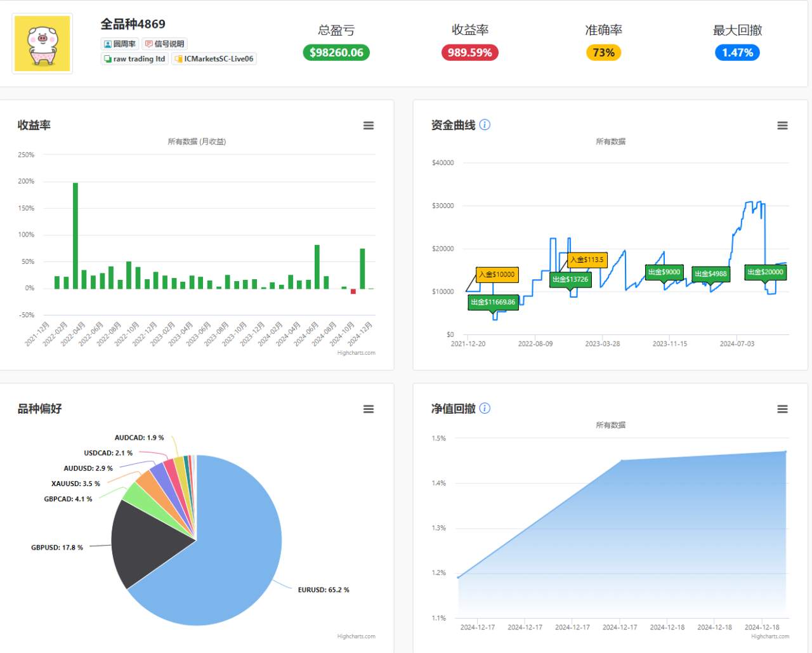Click the ICMarketsSC-Live06 server tag
812x653 pixels.
pos(214,59)
